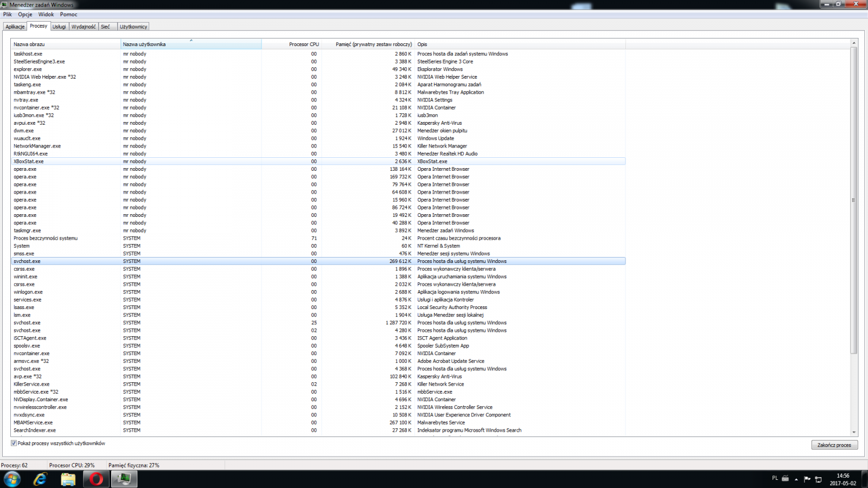The height and width of the screenshot is (488, 868).
Task: Select RtkNGUI64.exe process row
Action: pyautogui.click(x=318, y=153)
